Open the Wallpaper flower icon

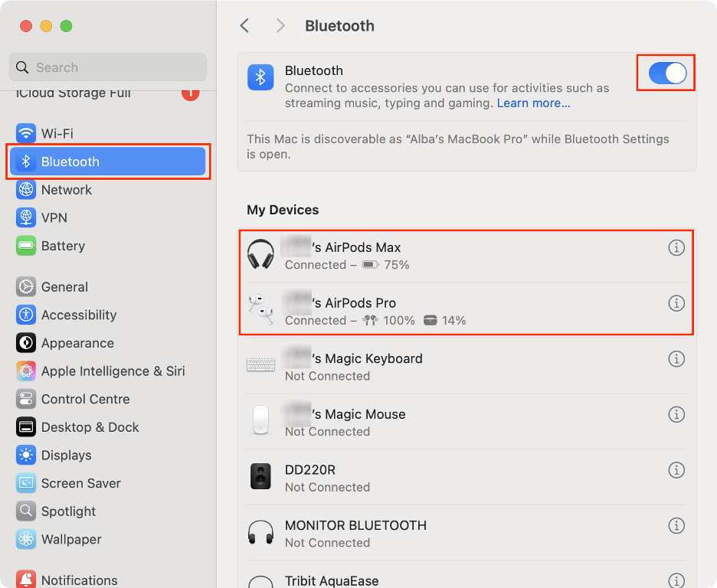pyautogui.click(x=26, y=539)
